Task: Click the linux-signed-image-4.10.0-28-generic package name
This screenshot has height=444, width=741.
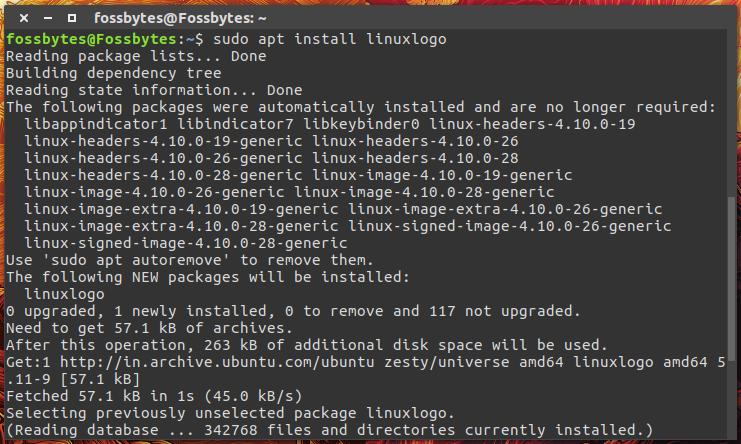Action: click(x=186, y=243)
